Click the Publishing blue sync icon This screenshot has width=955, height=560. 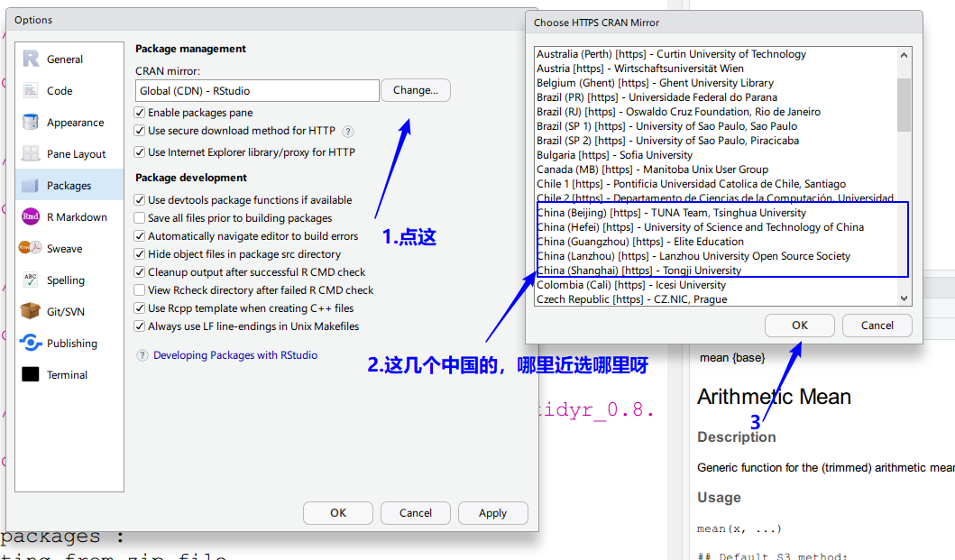(x=31, y=343)
